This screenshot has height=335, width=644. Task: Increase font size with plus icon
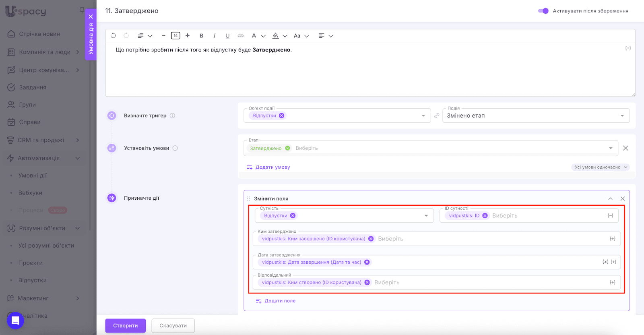tap(188, 35)
